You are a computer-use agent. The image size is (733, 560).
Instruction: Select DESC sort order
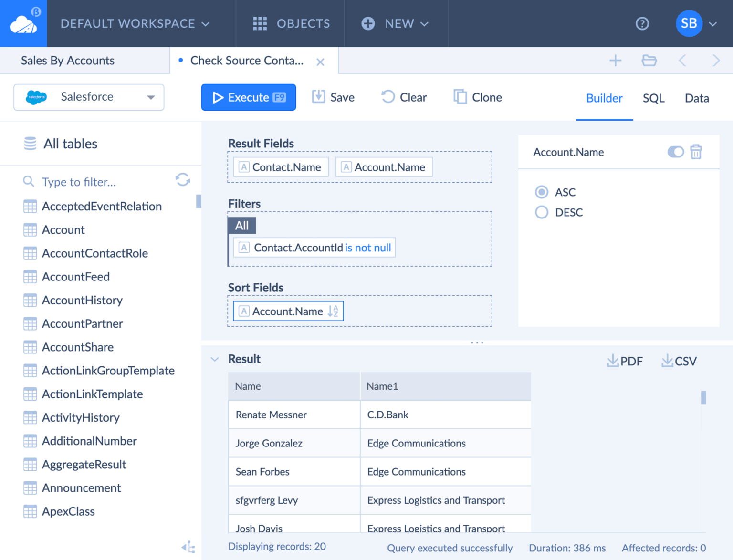pos(542,212)
